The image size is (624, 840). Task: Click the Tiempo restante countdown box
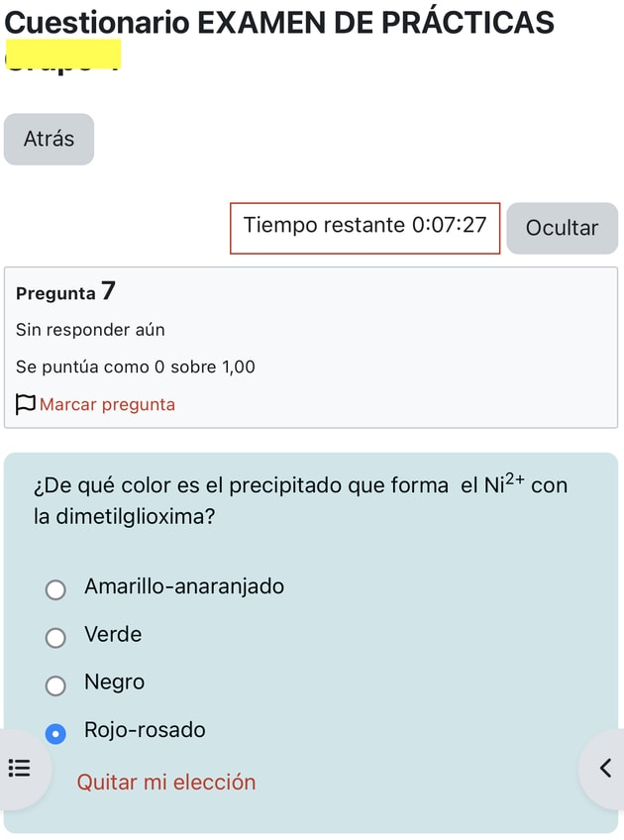click(x=364, y=227)
